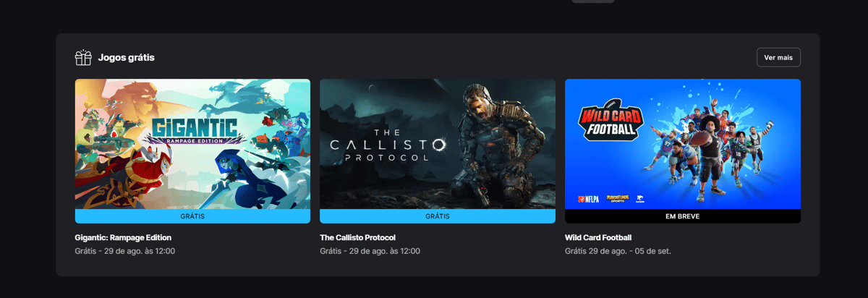868x298 pixels.
Task: Select the Gigantic: Rampage Edition title text
Action: click(x=123, y=237)
